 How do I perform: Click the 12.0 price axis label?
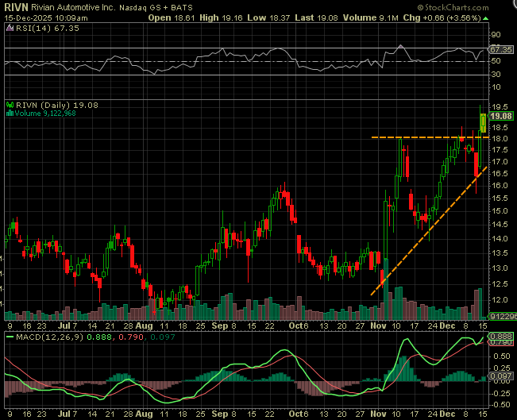tap(500, 300)
